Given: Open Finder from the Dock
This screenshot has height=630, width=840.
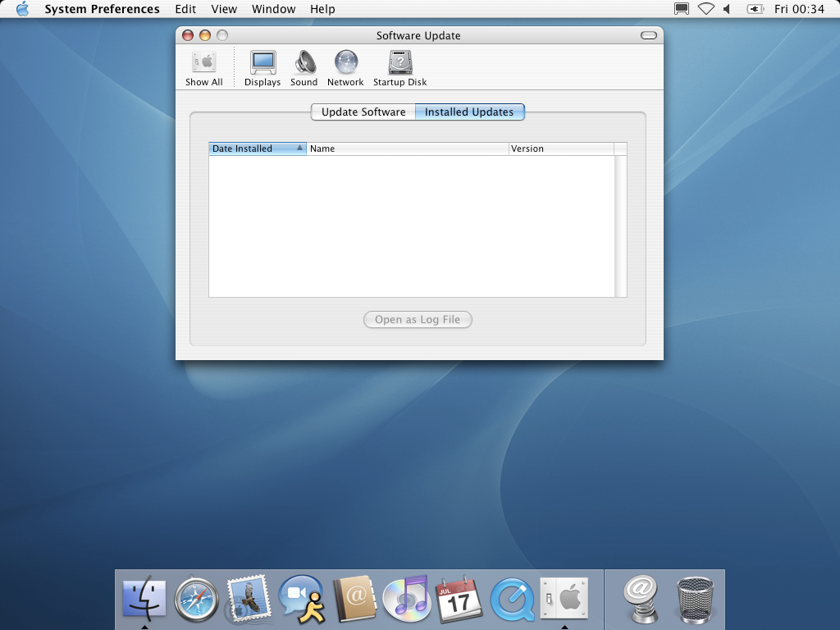Looking at the screenshot, I should 144,598.
